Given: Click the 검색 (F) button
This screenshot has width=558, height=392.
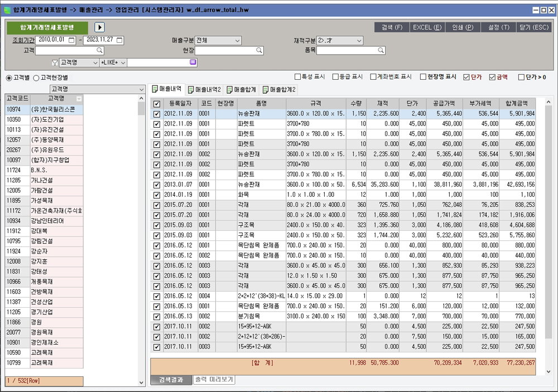Looking at the screenshot, I should (x=392, y=27).
